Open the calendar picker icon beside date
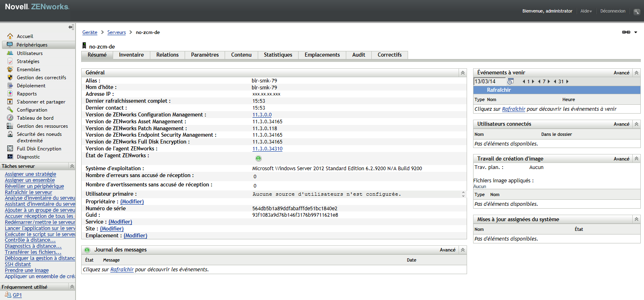 (x=511, y=81)
